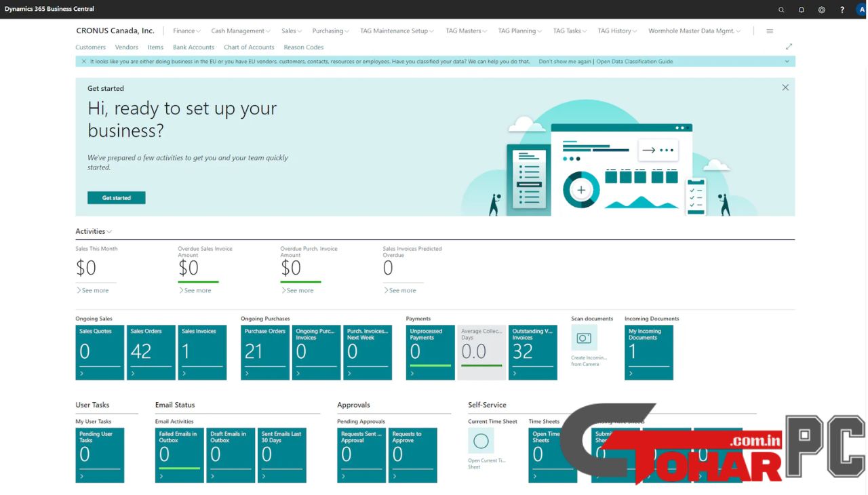Open the Purchasing menu
868x495 pixels.
click(x=331, y=31)
